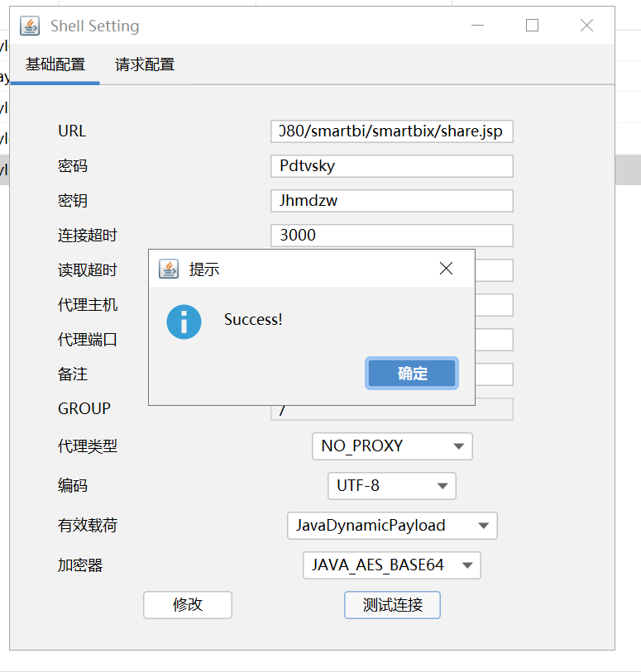
Task: Expand the 加密器 JAVA_AES_BASE64 dropdown
Action: (x=392, y=565)
